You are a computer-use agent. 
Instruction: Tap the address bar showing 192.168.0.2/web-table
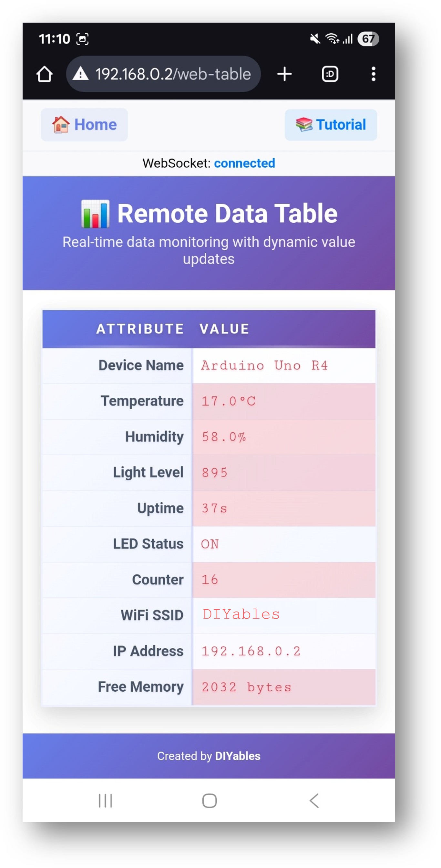point(172,73)
